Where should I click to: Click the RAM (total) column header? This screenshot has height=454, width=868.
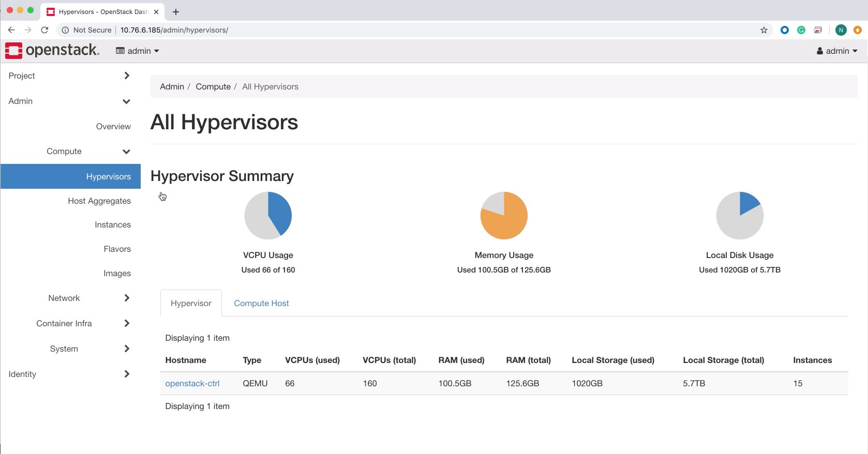pyautogui.click(x=528, y=360)
